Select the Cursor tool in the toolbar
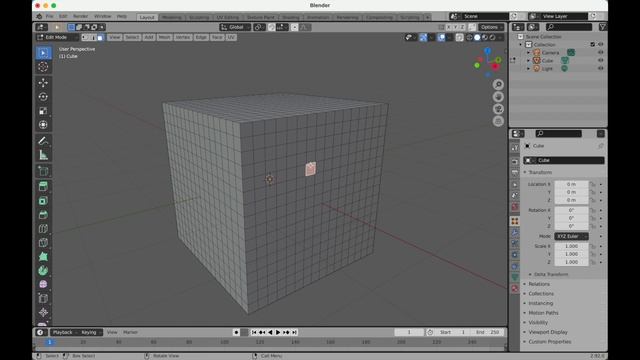This screenshot has height=360, width=640. (x=43, y=67)
